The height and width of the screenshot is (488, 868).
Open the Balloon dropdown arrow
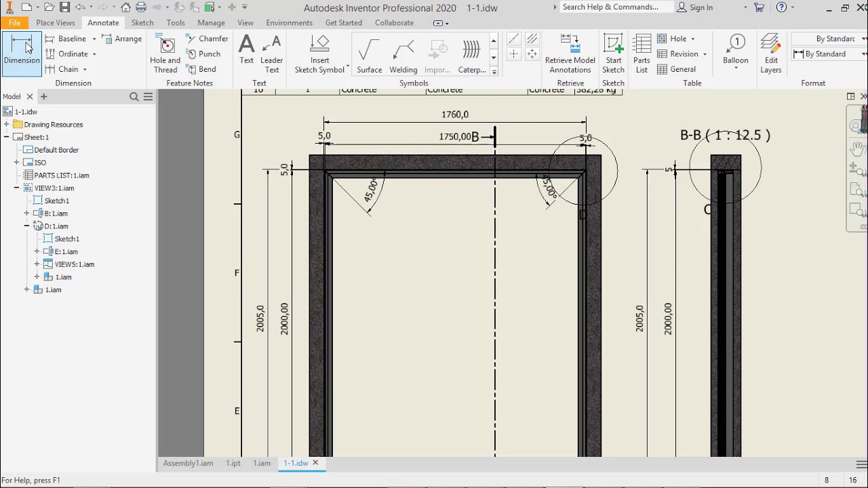pyautogui.click(x=735, y=68)
